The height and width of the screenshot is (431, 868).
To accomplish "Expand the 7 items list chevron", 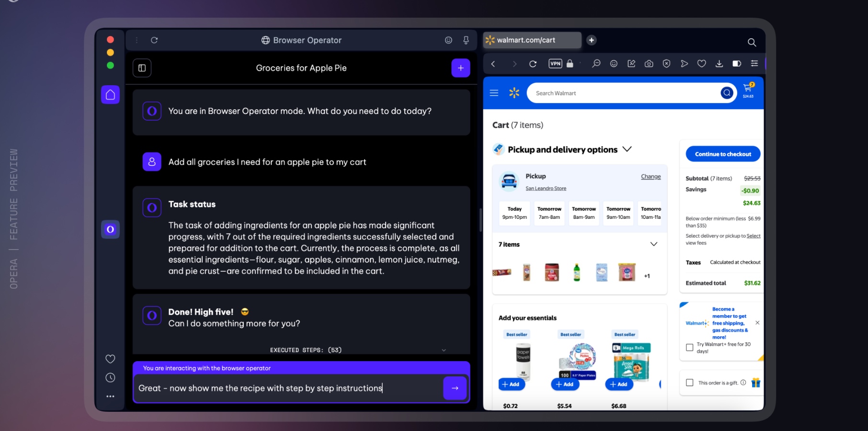I will pos(653,244).
